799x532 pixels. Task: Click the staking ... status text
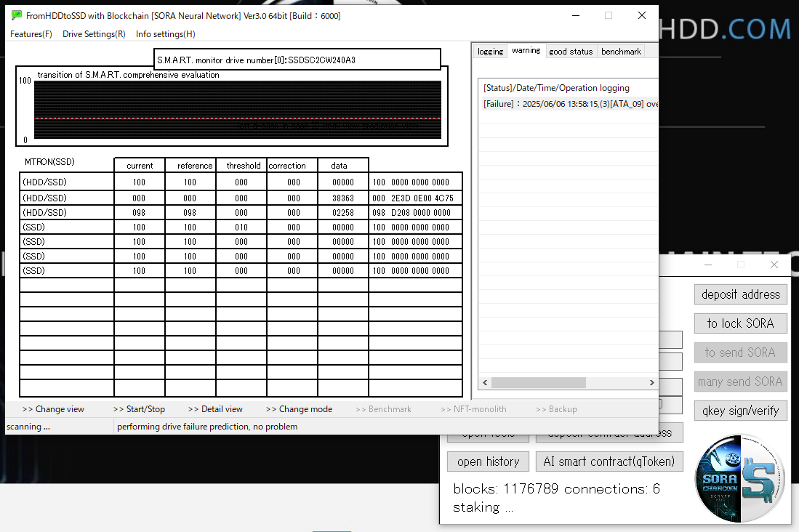pos(483,507)
